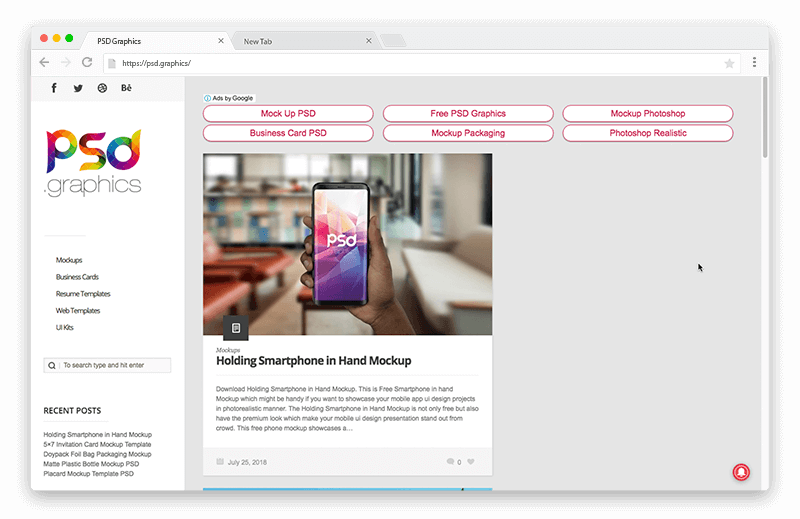
Task: Click the PSD graphics logo
Action: (x=93, y=162)
